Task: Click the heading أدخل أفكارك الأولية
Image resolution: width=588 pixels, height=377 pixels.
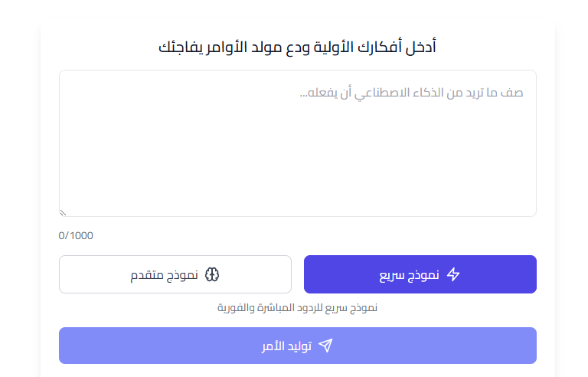Action: tap(297, 47)
